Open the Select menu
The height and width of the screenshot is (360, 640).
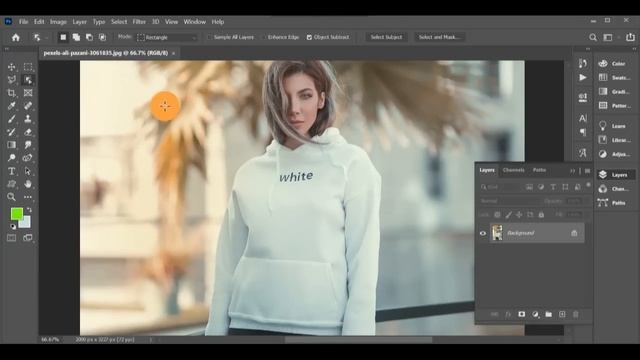(119, 22)
